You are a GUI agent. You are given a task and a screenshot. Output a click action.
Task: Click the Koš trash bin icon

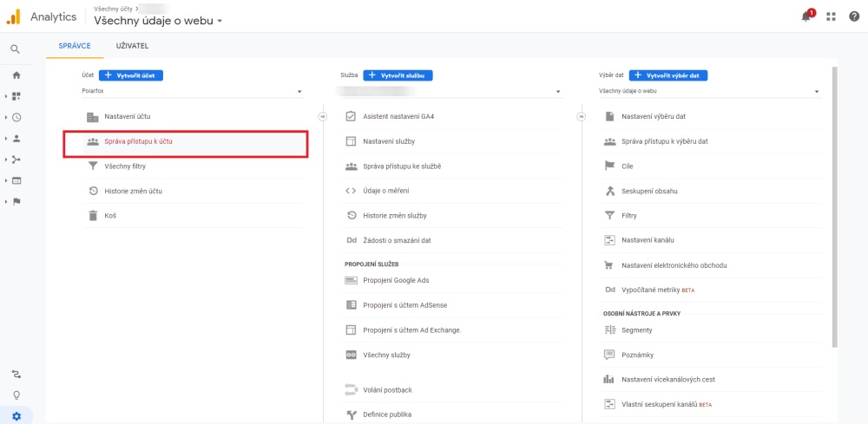pos(93,216)
